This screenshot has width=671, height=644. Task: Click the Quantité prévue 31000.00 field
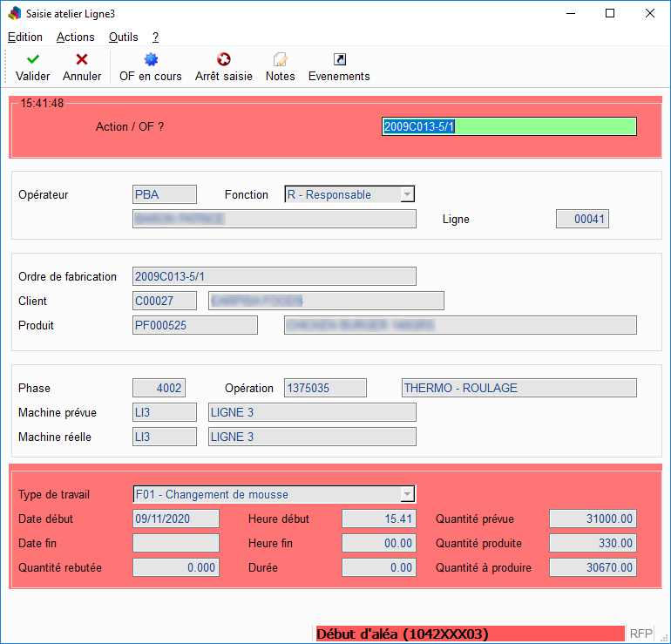tap(593, 519)
